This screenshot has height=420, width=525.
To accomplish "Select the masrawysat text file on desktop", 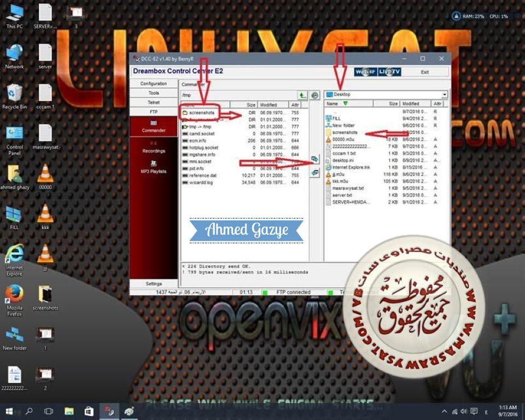I will (45, 137).
